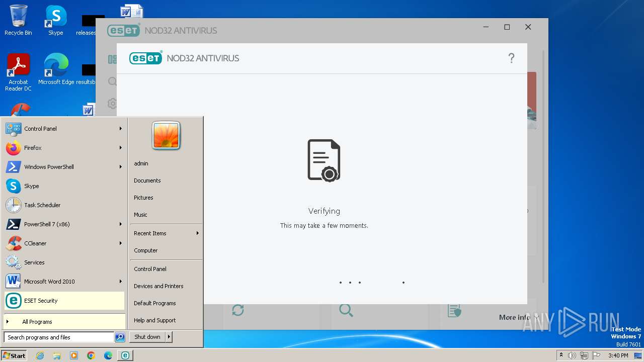Open ESET help question mark icon
This screenshot has width=644, height=362.
click(x=511, y=58)
